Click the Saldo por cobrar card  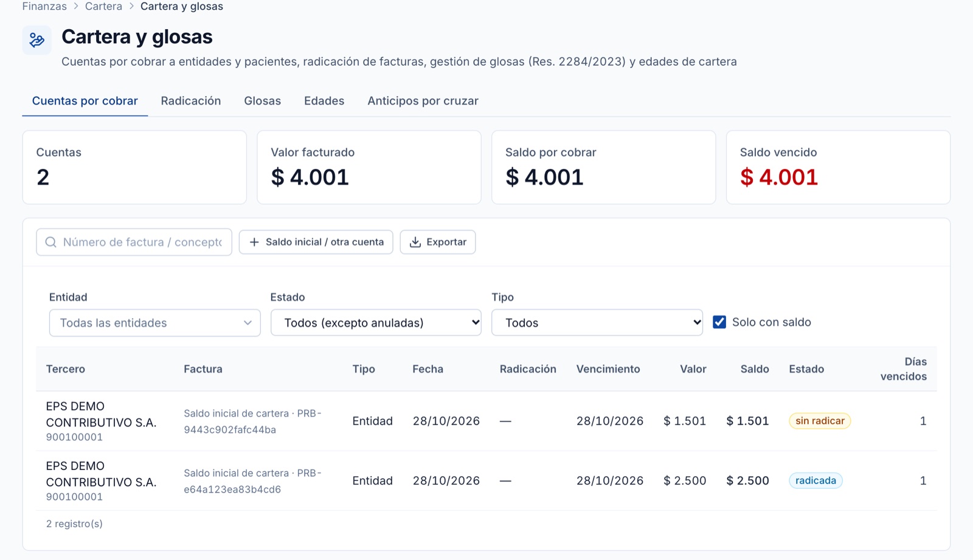tap(604, 167)
